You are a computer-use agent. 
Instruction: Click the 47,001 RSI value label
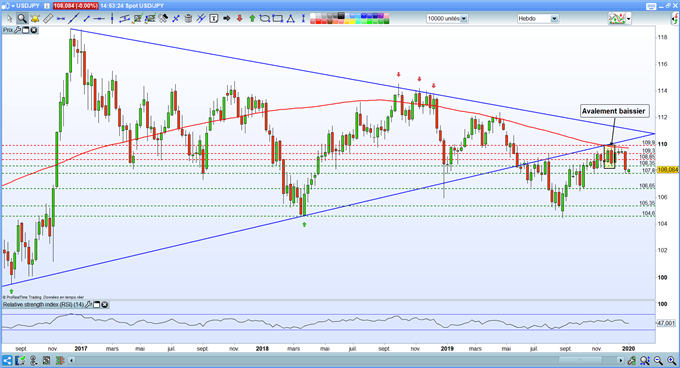point(666,323)
